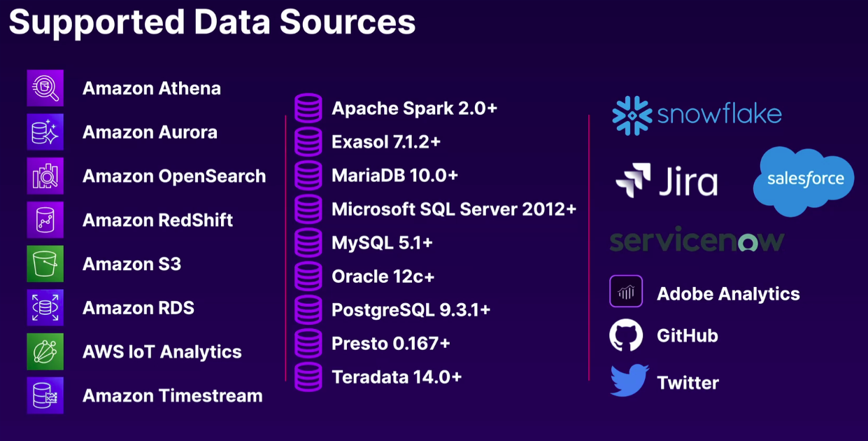The image size is (868, 441).
Task: Click the Snowflake logo
Action: [x=697, y=115]
